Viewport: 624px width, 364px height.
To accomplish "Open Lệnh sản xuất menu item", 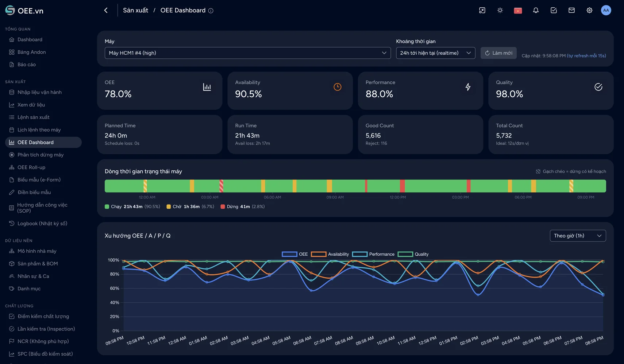I will 43,117.
